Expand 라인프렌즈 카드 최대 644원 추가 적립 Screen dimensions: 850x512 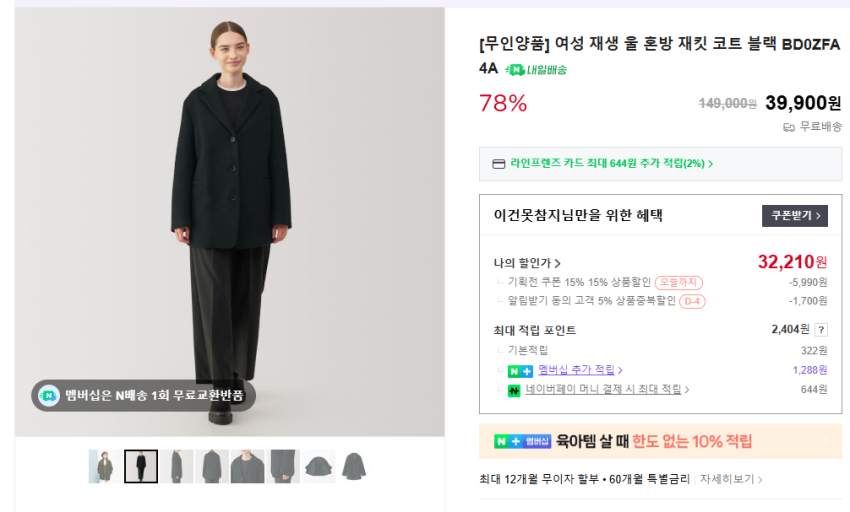click(x=611, y=164)
